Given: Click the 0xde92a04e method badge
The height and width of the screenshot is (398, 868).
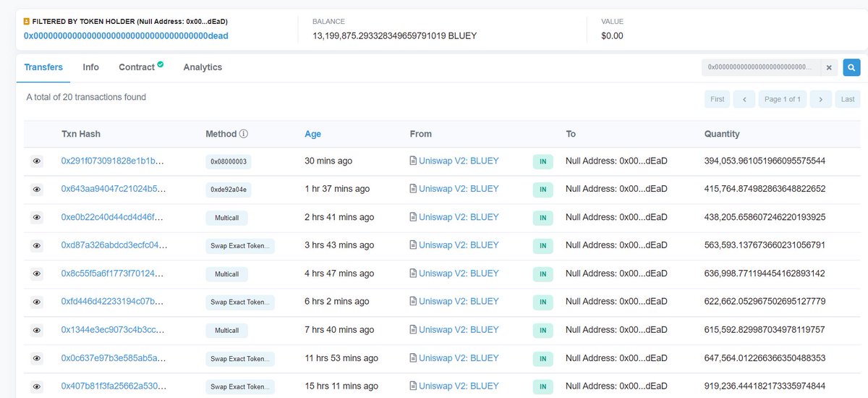Looking at the screenshot, I should [x=229, y=190].
